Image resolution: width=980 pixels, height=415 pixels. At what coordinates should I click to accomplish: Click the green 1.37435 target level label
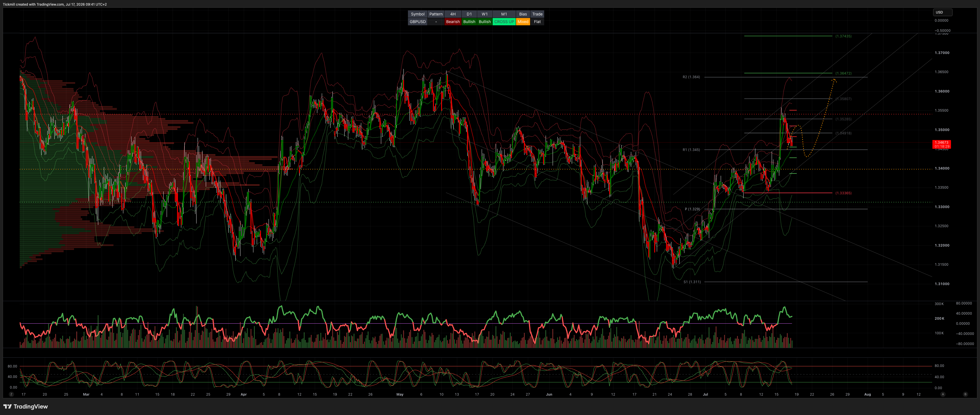[x=843, y=36]
